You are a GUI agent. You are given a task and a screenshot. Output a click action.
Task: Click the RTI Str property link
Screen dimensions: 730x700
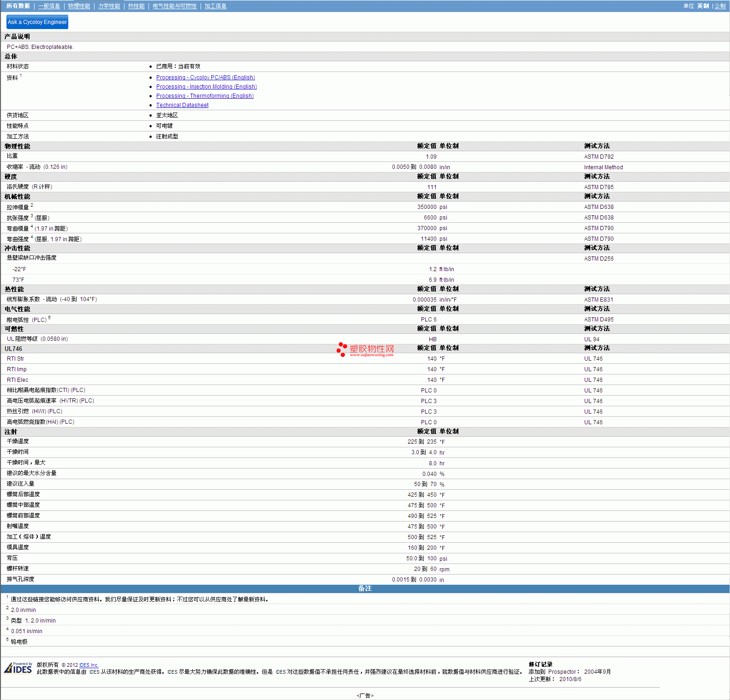click(x=15, y=359)
